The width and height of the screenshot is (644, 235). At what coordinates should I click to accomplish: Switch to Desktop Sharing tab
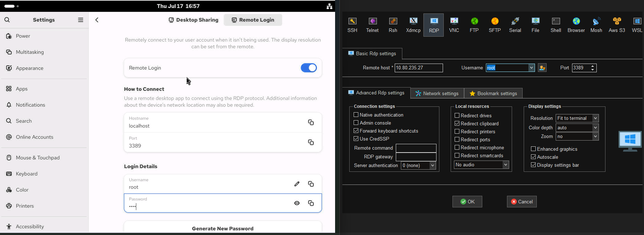193,20
